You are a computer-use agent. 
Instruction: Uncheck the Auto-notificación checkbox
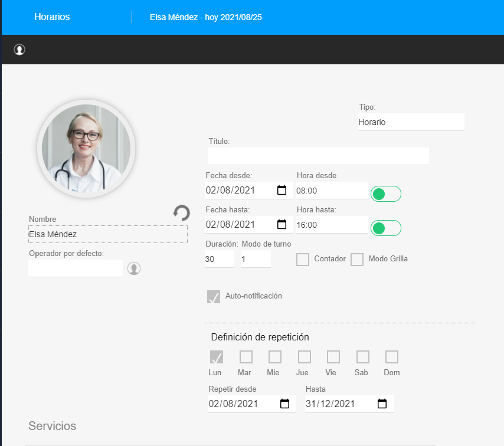coord(214,297)
